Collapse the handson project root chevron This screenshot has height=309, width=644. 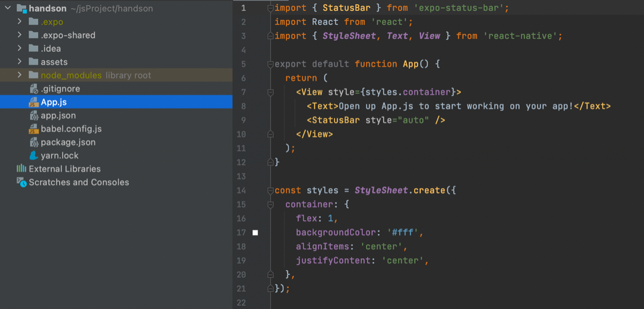point(8,9)
